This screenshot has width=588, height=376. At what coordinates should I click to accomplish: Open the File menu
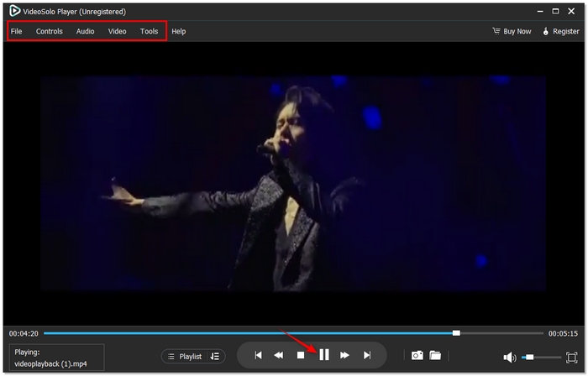(16, 32)
